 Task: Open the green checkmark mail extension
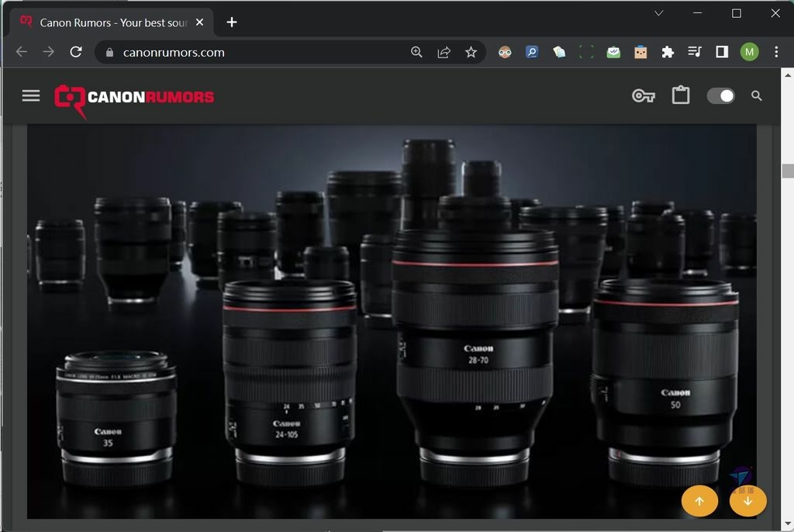pyautogui.click(x=613, y=52)
